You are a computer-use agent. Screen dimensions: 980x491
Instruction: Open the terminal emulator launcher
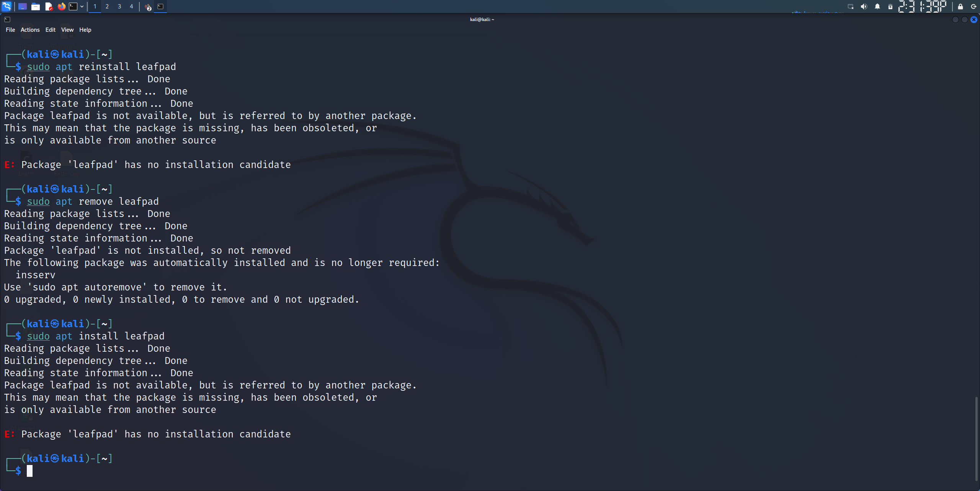tap(73, 7)
